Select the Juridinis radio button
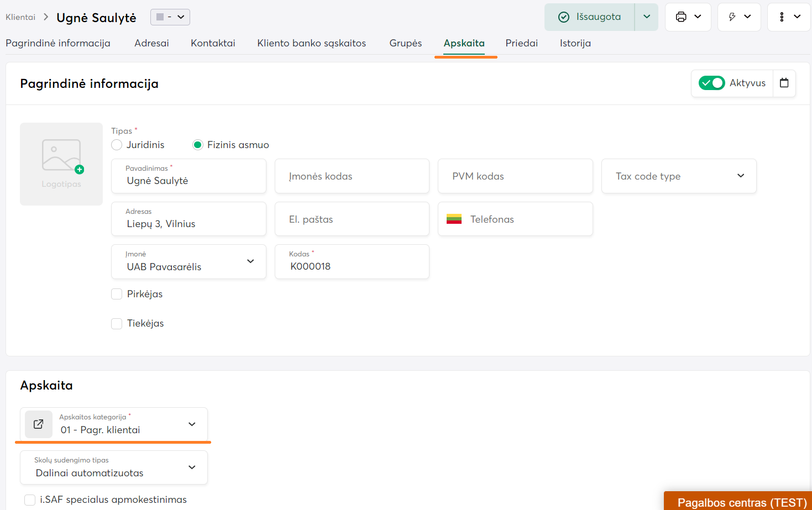The width and height of the screenshot is (812, 510). (117, 145)
